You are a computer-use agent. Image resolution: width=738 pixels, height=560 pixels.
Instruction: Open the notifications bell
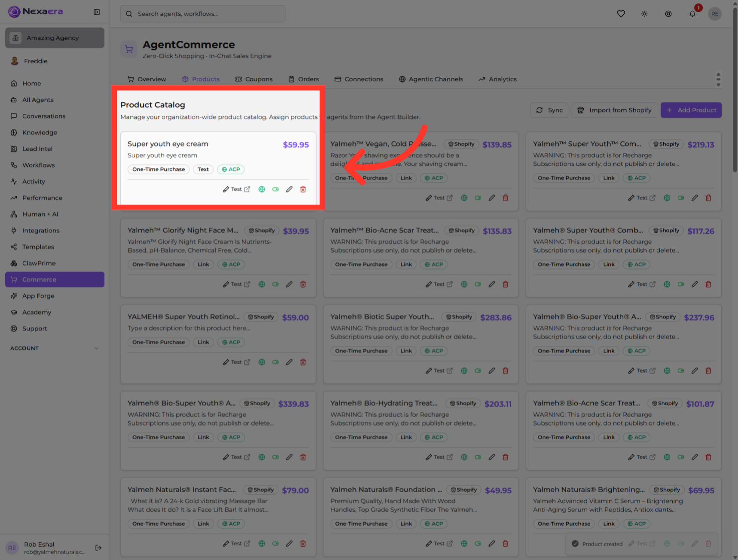click(692, 14)
